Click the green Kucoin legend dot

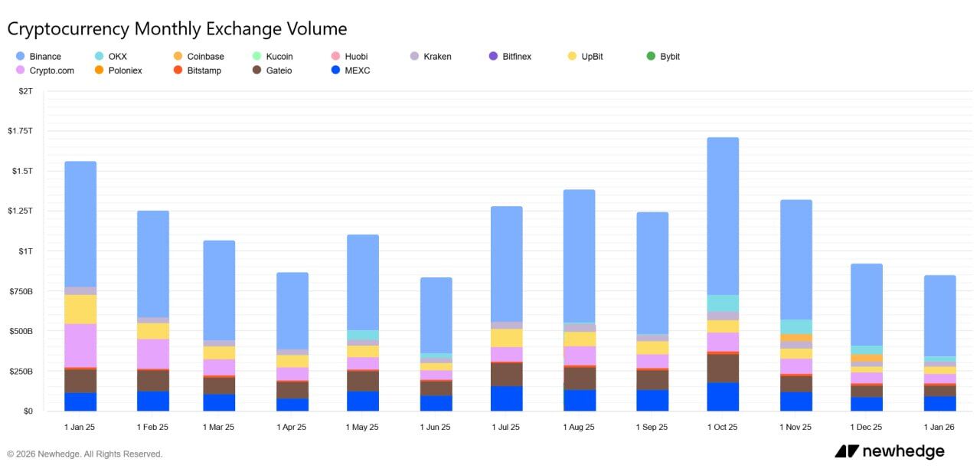tap(256, 57)
